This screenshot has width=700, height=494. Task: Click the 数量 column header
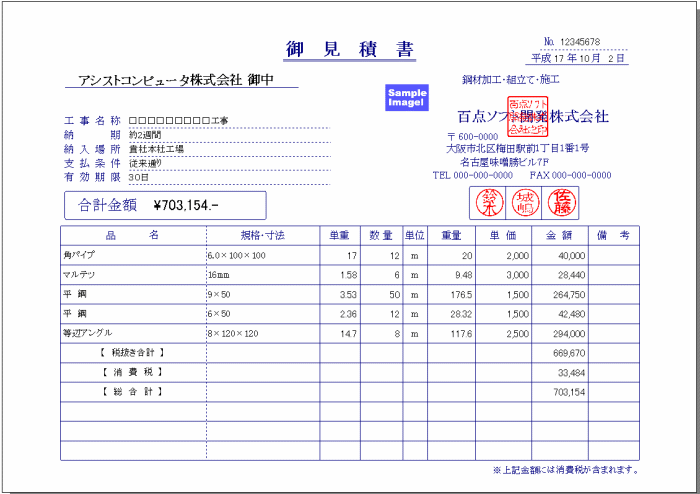tap(381, 236)
